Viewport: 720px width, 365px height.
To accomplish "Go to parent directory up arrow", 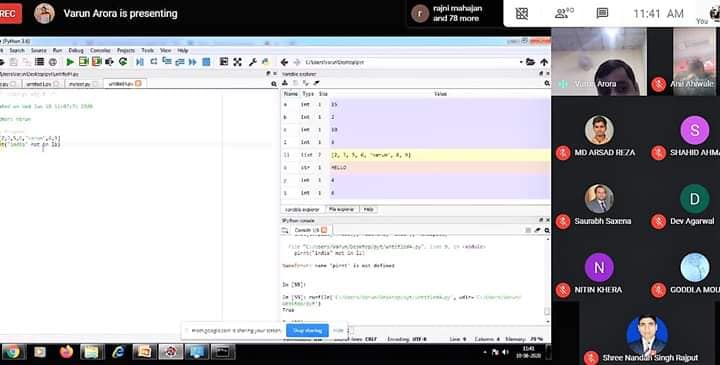I will coord(544,62).
